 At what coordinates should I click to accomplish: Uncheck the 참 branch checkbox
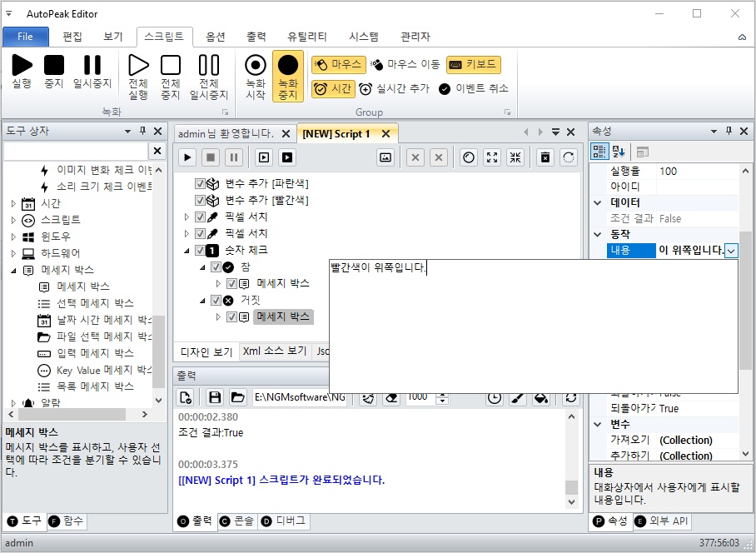[216, 267]
